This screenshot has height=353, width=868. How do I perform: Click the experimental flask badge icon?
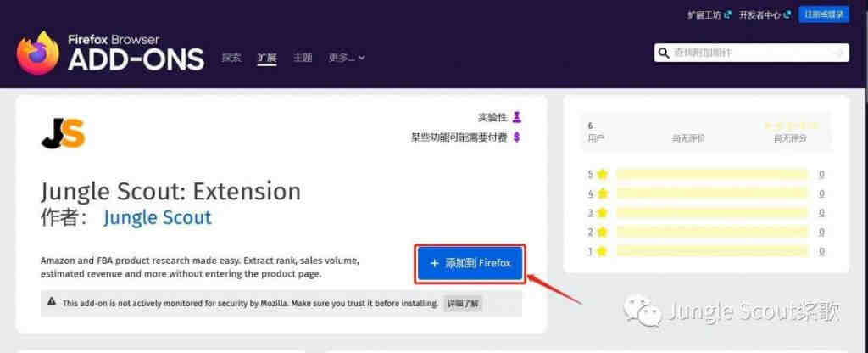coord(516,117)
